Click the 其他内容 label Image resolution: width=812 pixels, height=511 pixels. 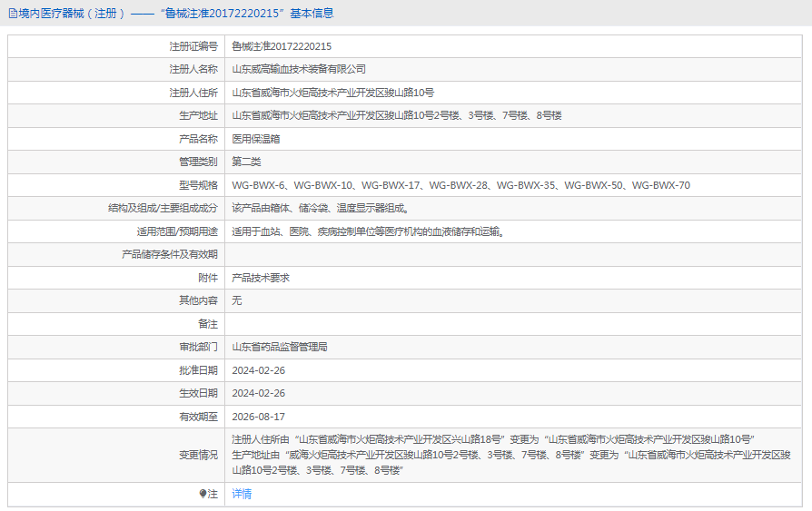click(198, 300)
